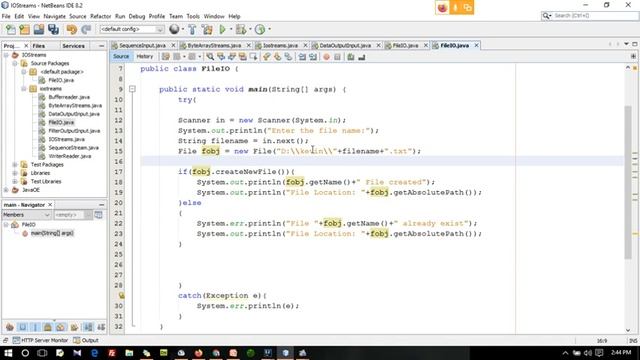Collapse the main method code fold

pos(132,89)
